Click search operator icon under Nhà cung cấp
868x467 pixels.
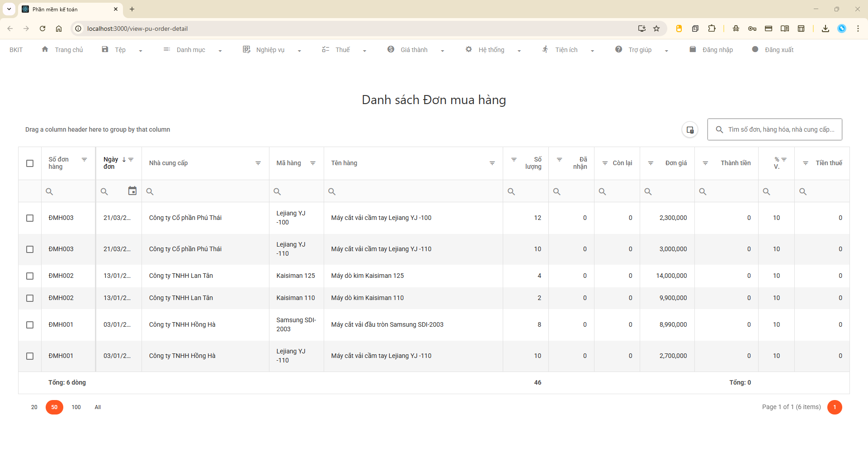(150, 191)
